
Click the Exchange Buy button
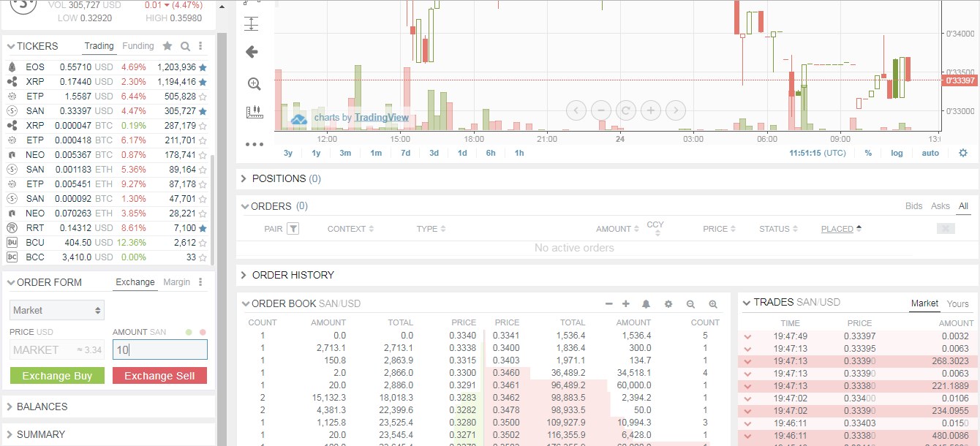point(56,376)
